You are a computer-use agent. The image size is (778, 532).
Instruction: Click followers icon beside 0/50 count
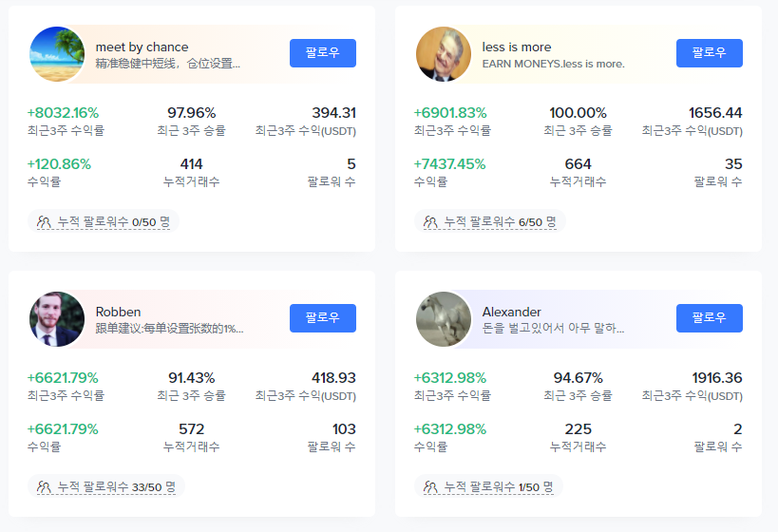pos(44,222)
